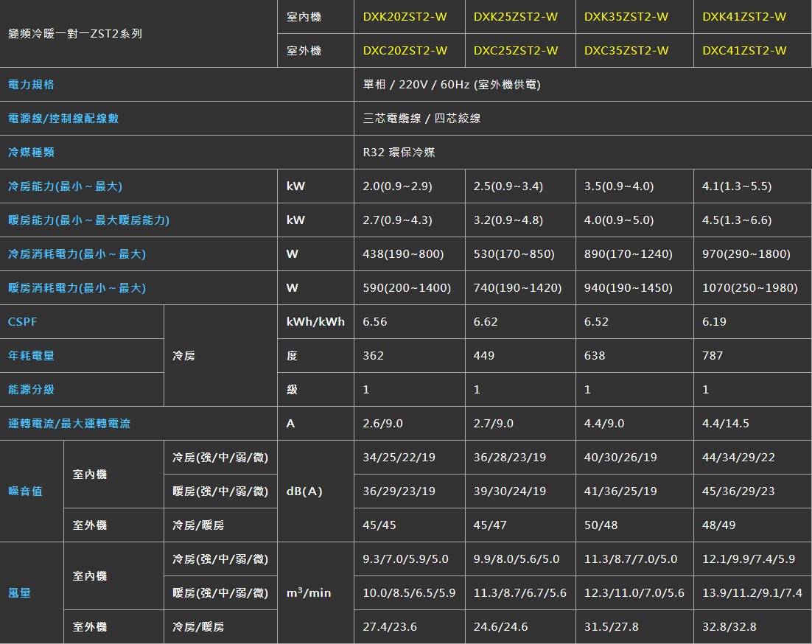The height and width of the screenshot is (644, 812).
Task: Select the DXK41ZST2-W indoor unit model
Action: coord(744,17)
